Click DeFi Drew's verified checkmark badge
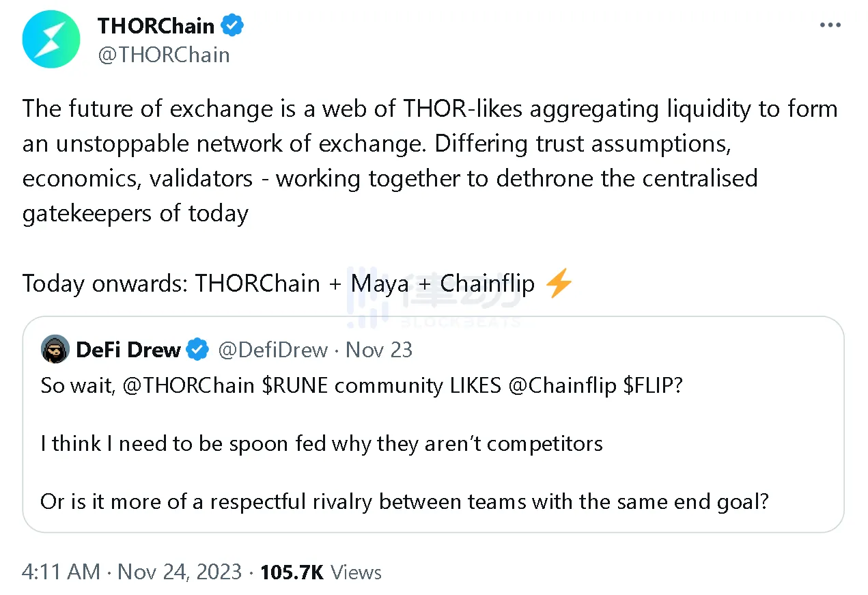 coord(198,350)
